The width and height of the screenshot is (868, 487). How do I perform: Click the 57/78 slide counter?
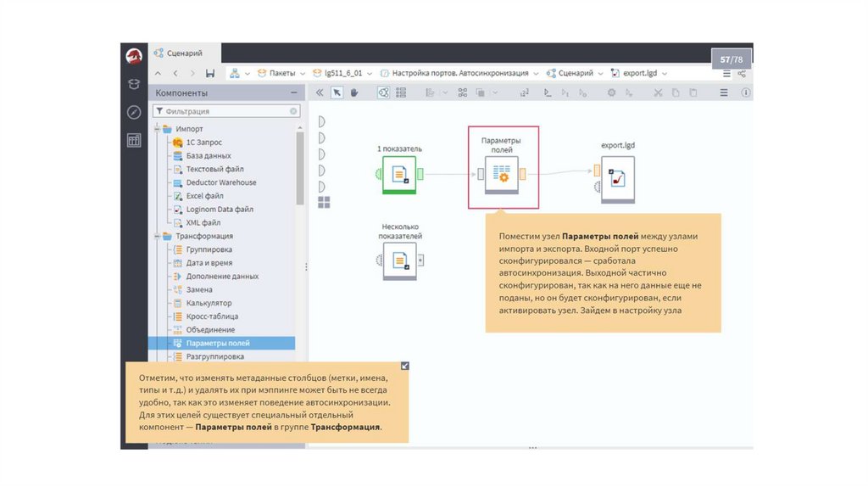pyautogui.click(x=732, y=59)
